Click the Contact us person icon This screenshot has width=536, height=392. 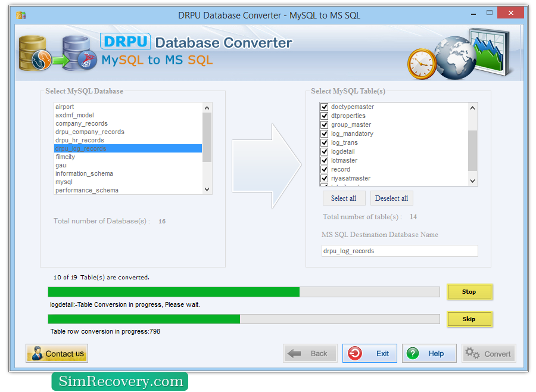tap(36, 353)
